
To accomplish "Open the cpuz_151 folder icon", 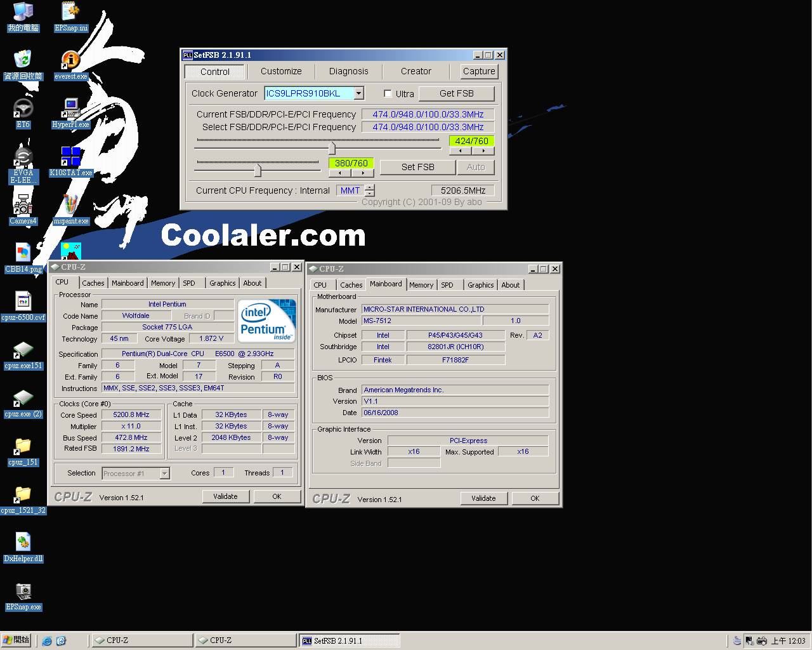I will click(23, 451).
